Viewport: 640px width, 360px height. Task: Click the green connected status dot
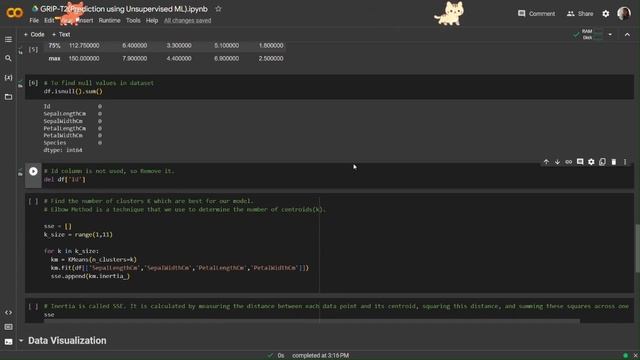pos(625,356)
